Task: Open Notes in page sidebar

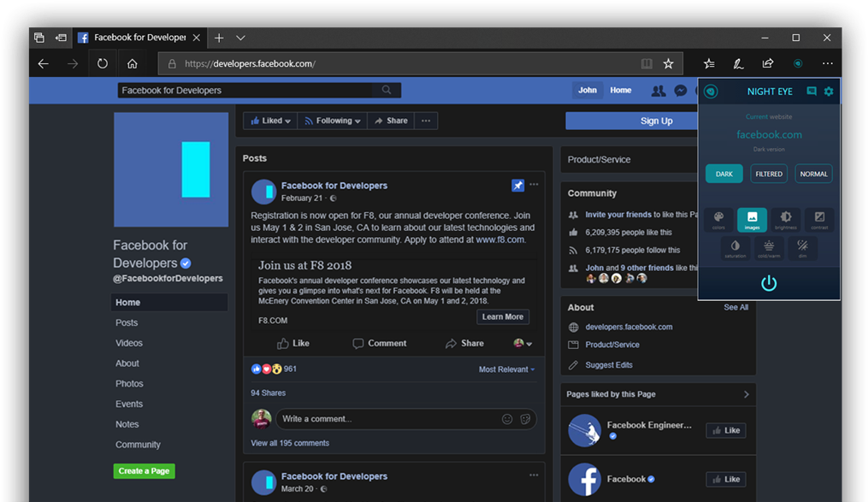Action: (x=127, y=424)
